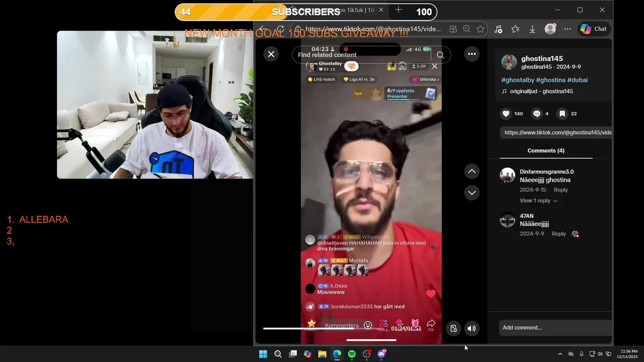Click the microphone tray icon
This screenshot has height=362, width=644.
[582, 354]
